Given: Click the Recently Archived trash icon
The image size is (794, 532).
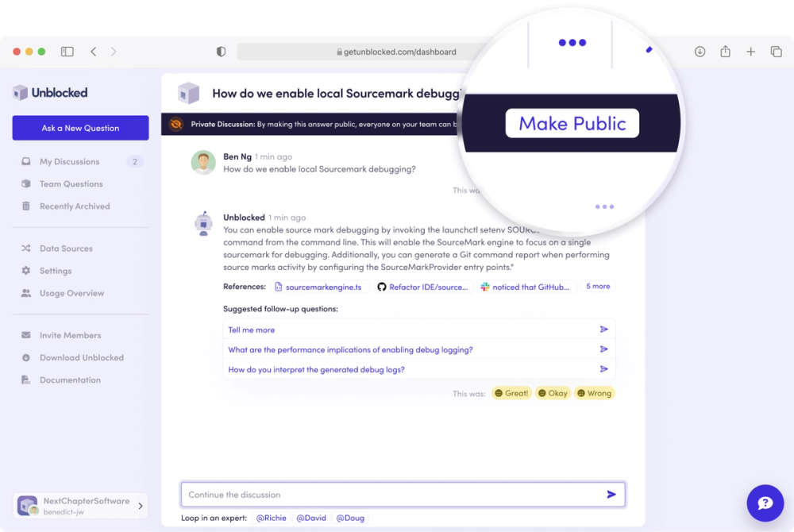Looking at the screenshot, I should pyautogui.click(x=26, y=206).
